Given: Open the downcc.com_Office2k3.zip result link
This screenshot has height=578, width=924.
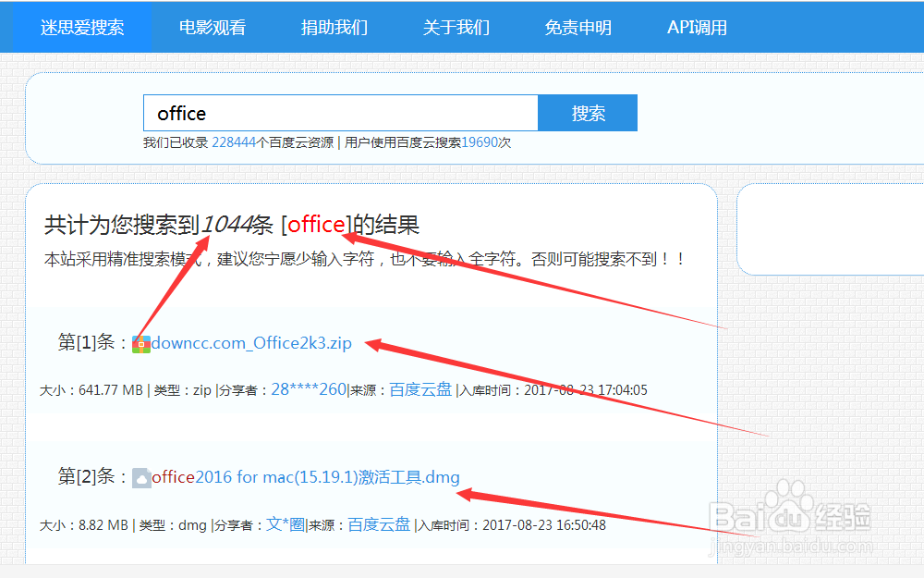Looking at the screenshot, I should point(249,342).
